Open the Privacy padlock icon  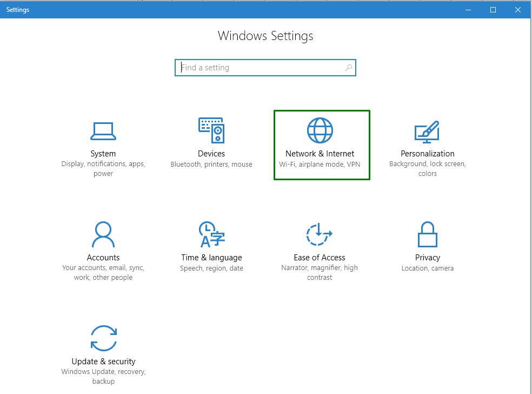click(428, 234)
